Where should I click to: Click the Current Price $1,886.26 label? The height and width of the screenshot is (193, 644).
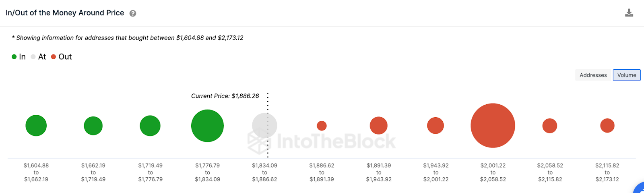(x=225, y=96)
